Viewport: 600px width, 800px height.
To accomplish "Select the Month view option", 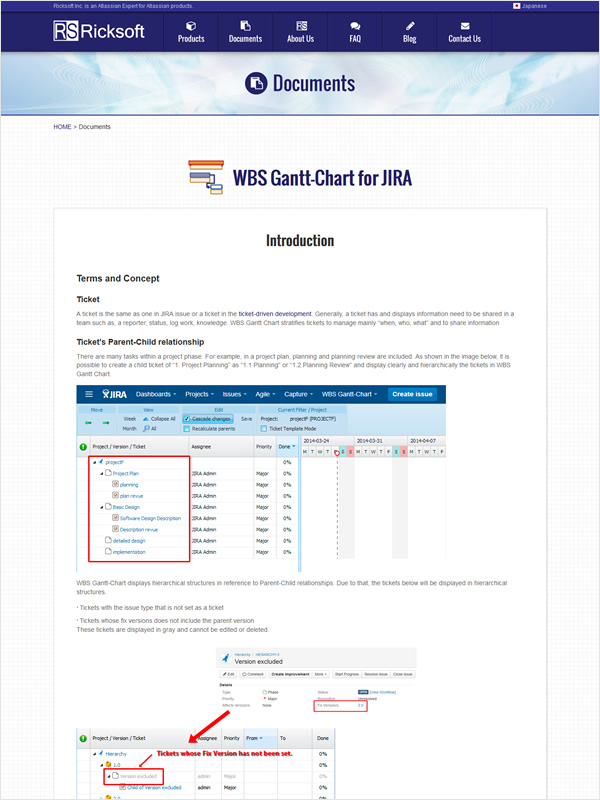I will (130, 429).
